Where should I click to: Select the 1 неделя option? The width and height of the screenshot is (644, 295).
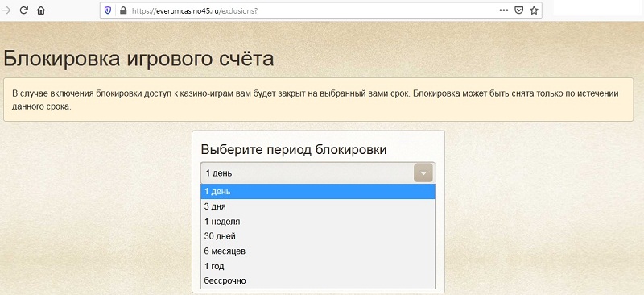(x=317, y=222)
